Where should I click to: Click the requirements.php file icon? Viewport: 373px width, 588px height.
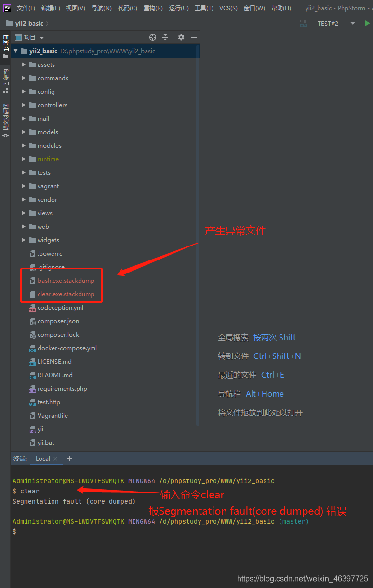(32, 389)
